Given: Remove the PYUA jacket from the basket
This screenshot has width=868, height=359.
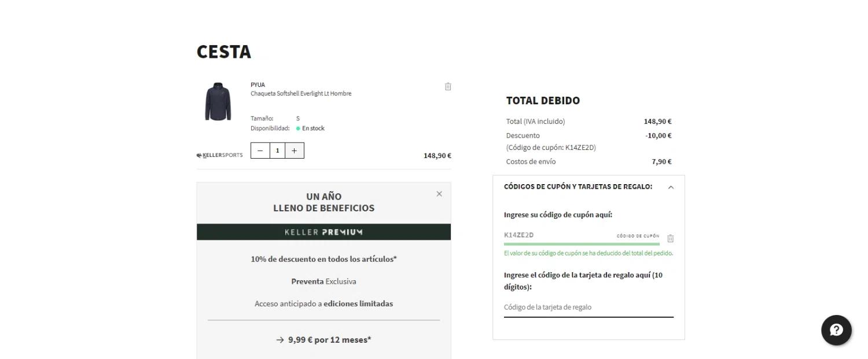Looking at the screenshot, I should click(448, 87).
